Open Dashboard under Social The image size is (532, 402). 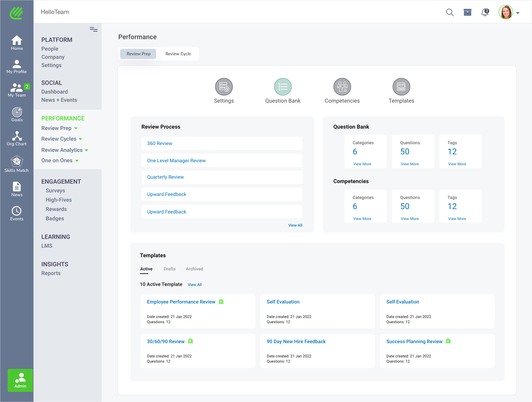tap(54, 92)
